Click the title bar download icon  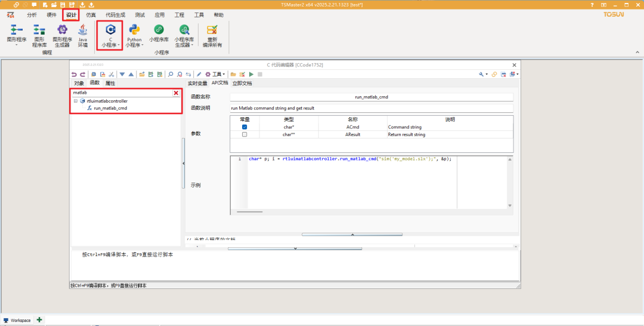click(x=82, y=5)
